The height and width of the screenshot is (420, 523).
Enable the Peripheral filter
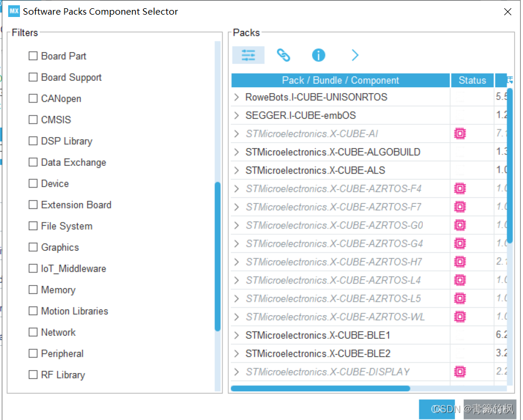tap(33, 353)
